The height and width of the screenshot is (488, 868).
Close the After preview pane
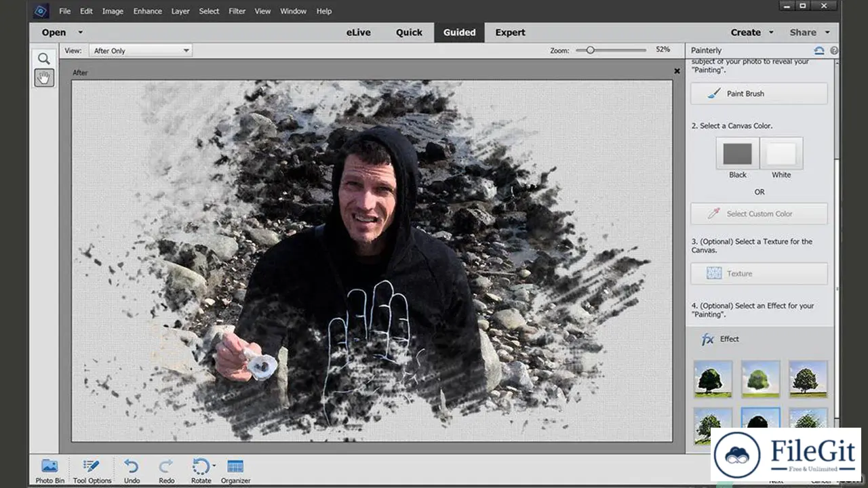[x=677, y=71]
